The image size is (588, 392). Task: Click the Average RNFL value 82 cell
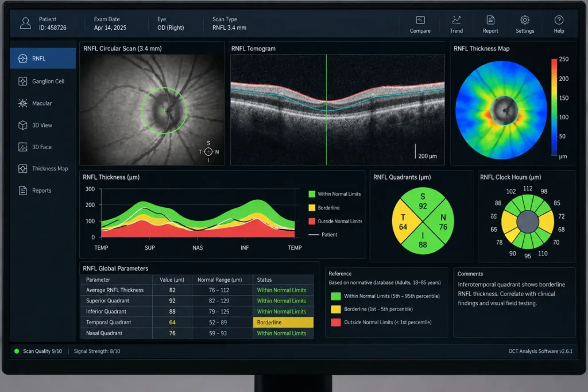[x=172, y=290]
